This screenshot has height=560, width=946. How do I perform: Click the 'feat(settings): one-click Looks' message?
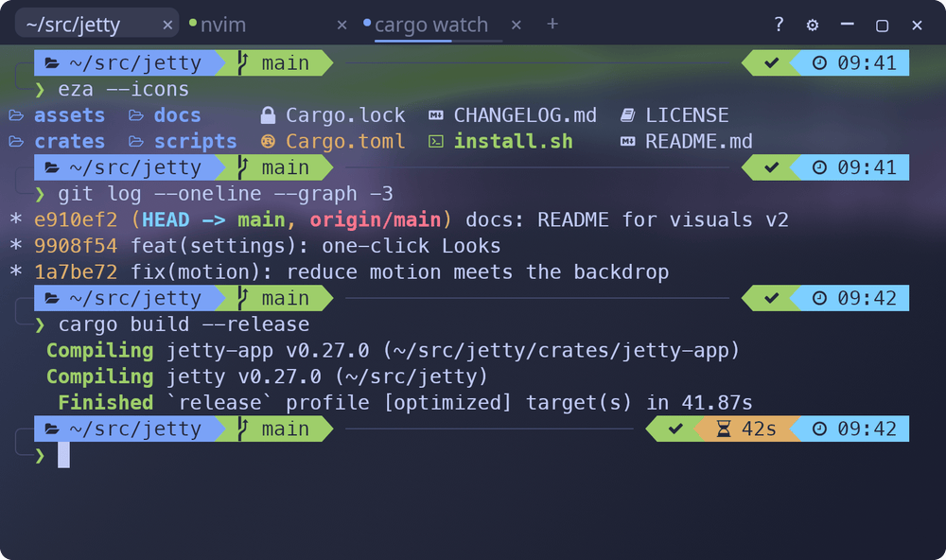coord(316,246)
